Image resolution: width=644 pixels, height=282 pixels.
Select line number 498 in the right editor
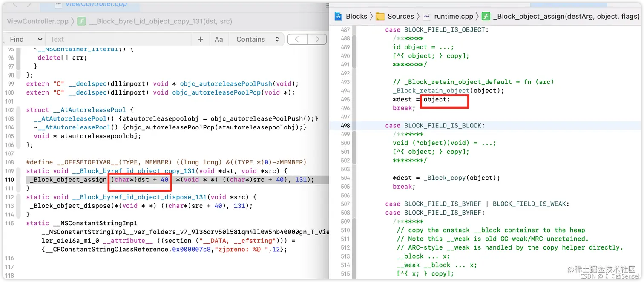click(x=345, y=126)
